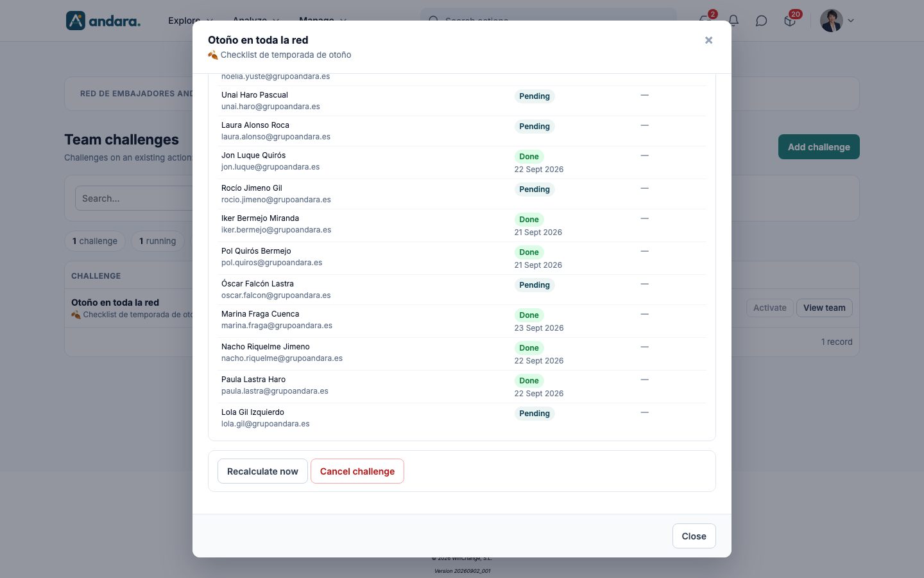Click name Nacho Riquelme Jimeno
This screenshot has height=578, width=924.
click(266, 347)
